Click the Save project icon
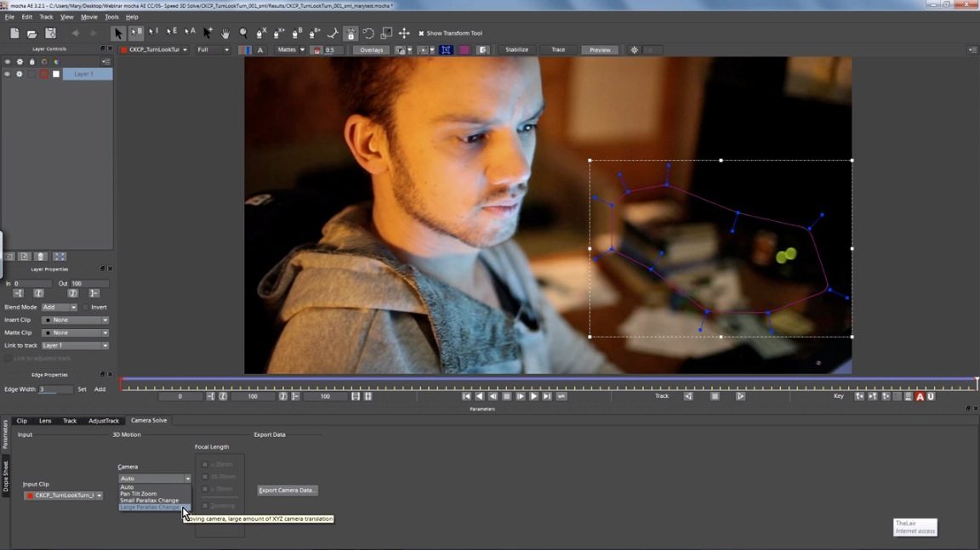 50,33
